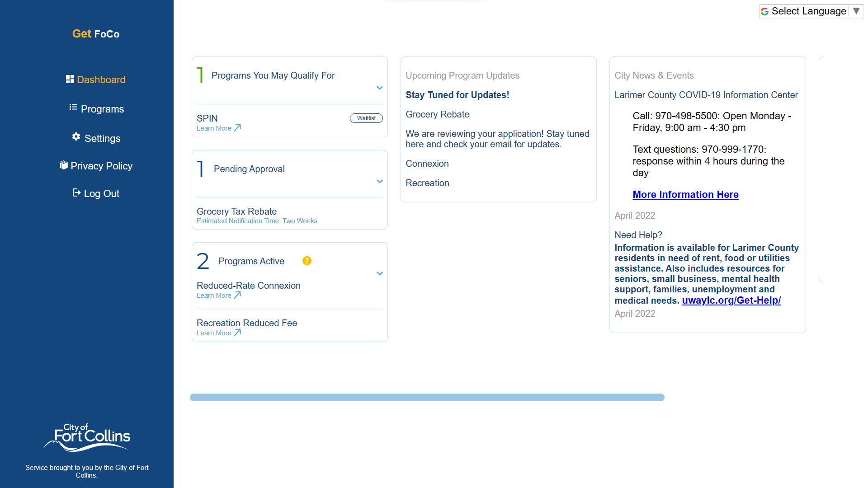
Task: Click Estimated Notification Time: Two Weeks text
Action: pyautogui.click(x=257, y=221)
